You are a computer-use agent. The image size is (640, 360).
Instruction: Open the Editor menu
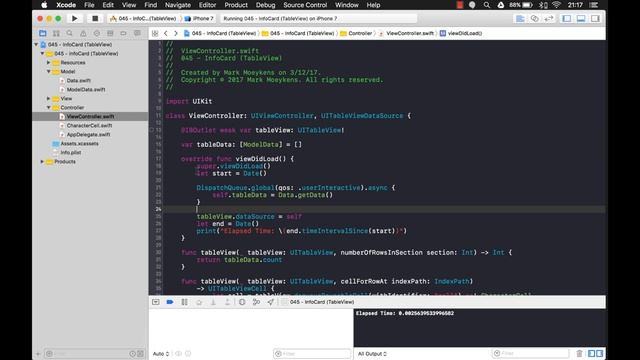pyautogui.click(x=207, y=5)
